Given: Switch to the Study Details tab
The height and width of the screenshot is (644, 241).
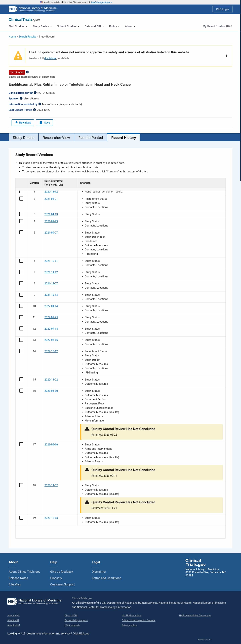Looking at the screenshot, I should pyautogui.click(x=23, y=137).
